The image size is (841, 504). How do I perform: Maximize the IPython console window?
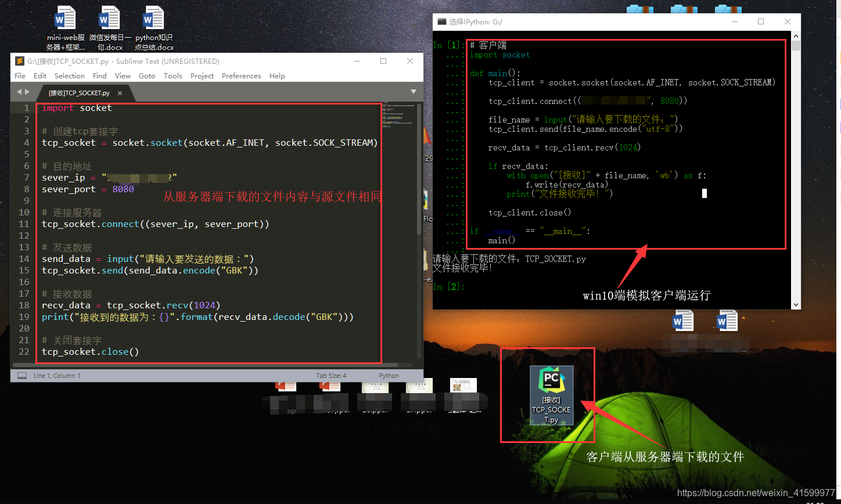(x=761, y=21)
